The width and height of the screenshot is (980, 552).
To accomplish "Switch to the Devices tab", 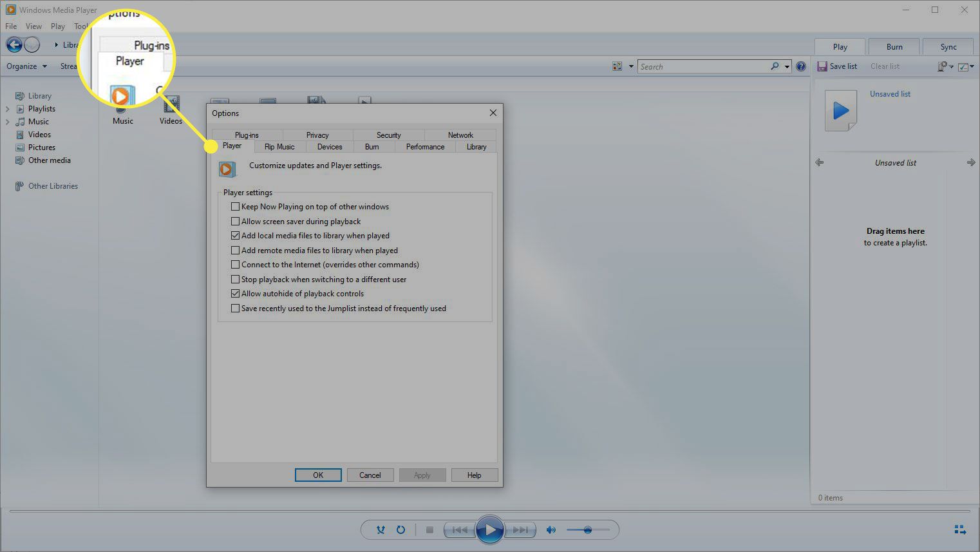I will coord(330,147).
